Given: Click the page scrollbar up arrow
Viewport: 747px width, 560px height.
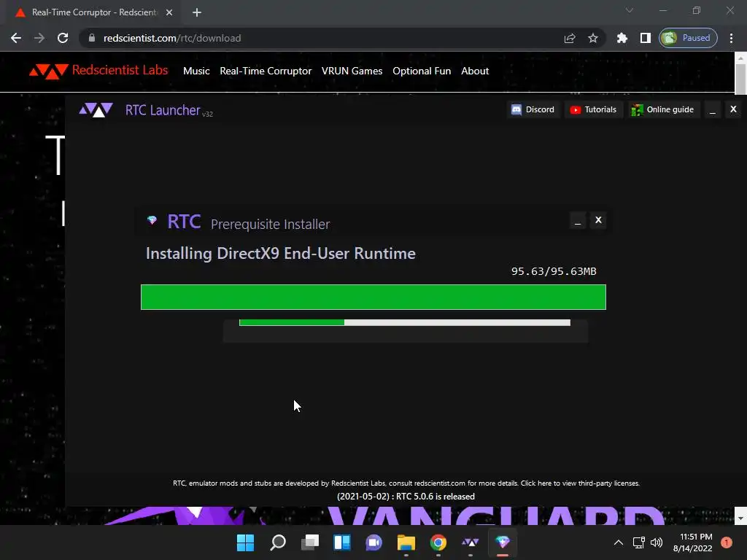Looking at the screenshot, I should coord(740,58).
